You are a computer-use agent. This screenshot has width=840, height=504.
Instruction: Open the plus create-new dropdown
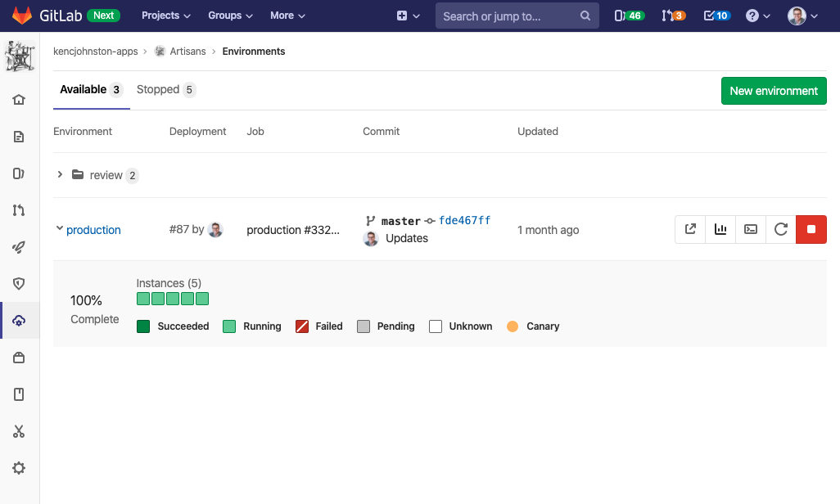pos(408,16)
